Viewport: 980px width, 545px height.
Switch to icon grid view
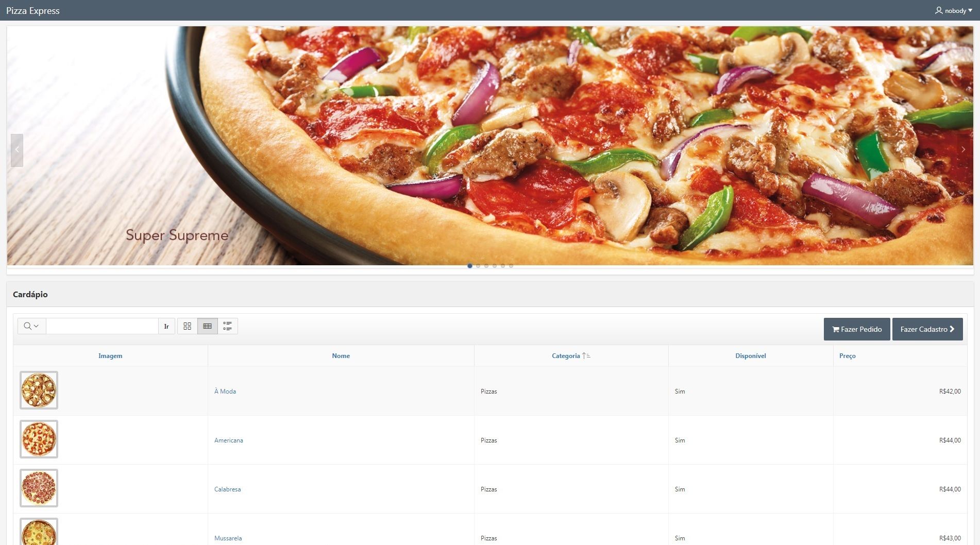[187, 326]
